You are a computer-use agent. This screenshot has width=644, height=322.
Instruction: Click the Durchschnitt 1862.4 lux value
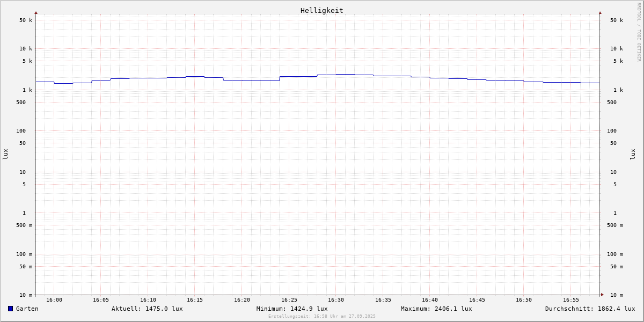(590, 309)
